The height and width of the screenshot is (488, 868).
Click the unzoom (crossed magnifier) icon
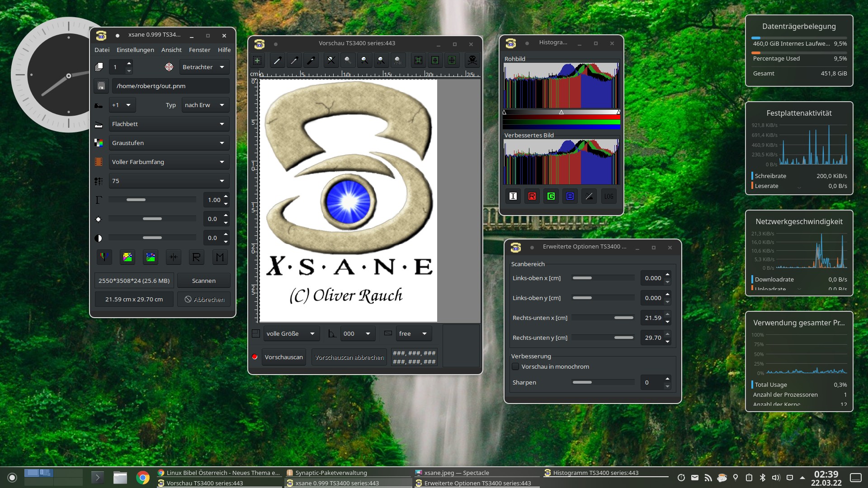pos(331,60)
